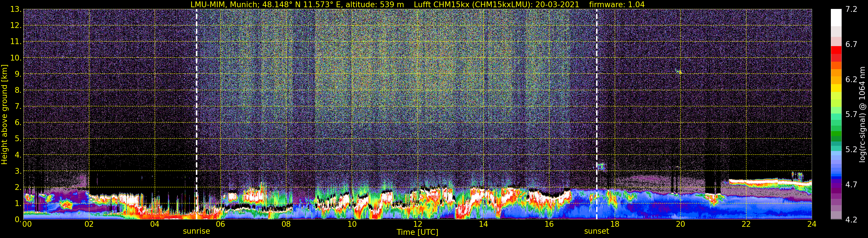868x238 pixels.
Task: Click the height axis tick label '3.'
Action: [18, 171]
